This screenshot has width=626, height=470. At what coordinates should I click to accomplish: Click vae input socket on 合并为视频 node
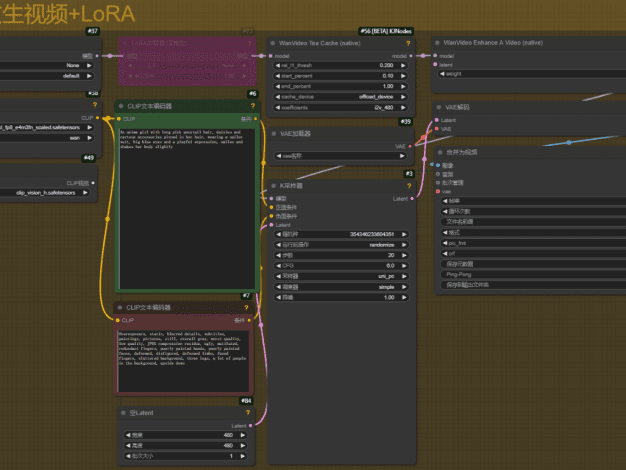point(438,192)
